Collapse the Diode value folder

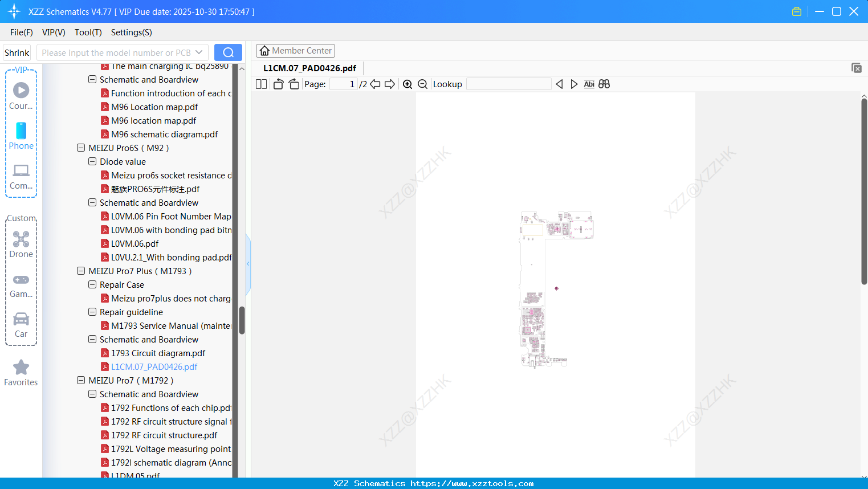point(92,161)
